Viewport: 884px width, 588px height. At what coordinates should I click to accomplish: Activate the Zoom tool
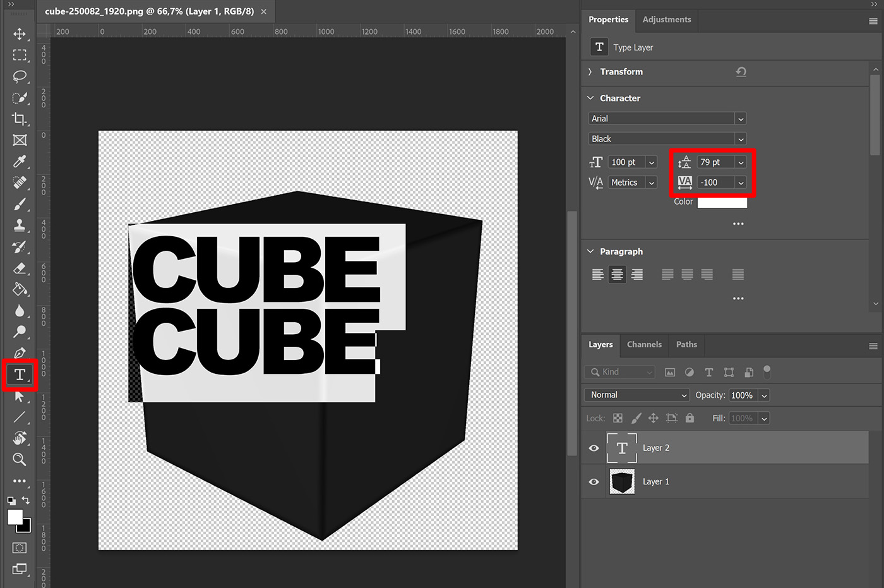coord(20,460)
